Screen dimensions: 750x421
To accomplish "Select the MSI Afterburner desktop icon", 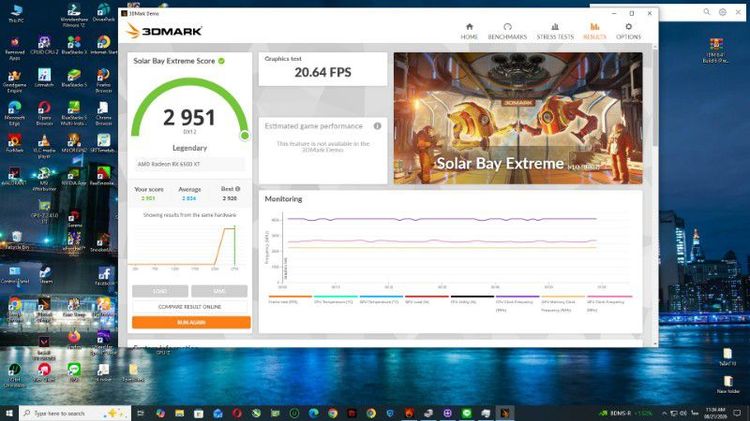I will coord(44,179).
